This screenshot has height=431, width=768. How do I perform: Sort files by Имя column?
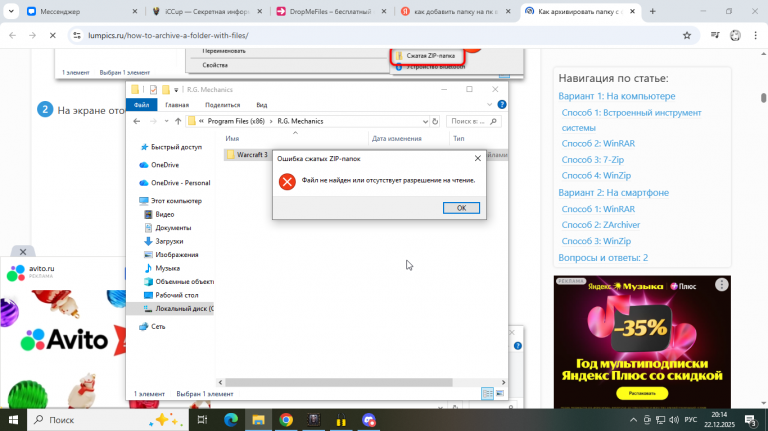point(232,139)
